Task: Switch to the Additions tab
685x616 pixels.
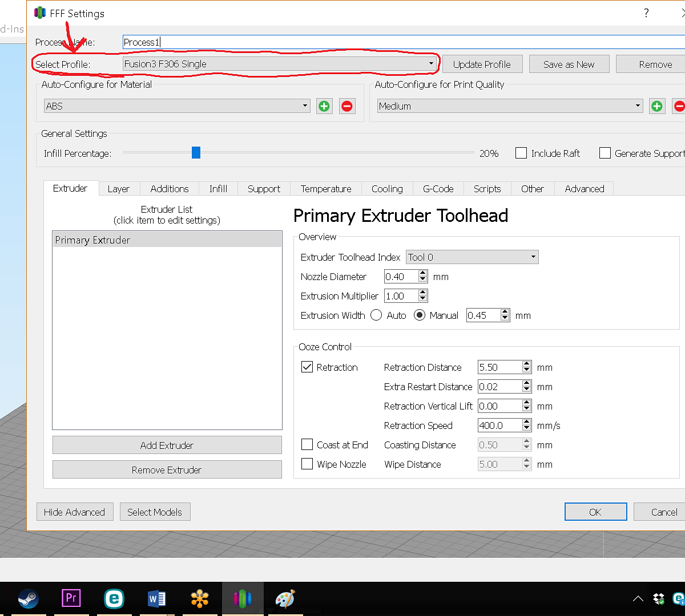Action: 170,189
